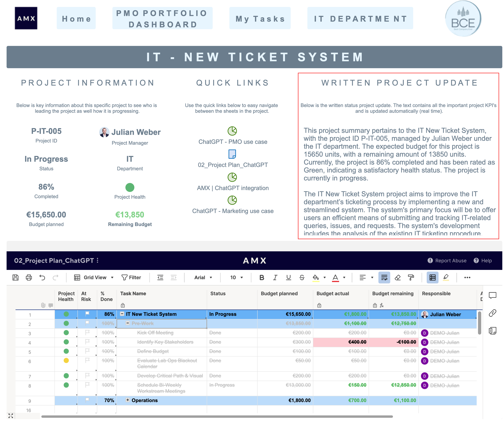The width and height of the screenshot is (504, 423).
Task: Expand the Operations task group
Action: pos(128,400)
